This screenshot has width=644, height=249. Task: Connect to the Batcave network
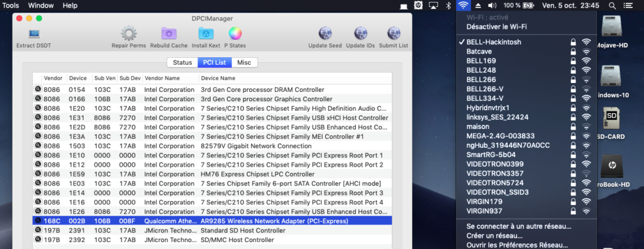526,52
